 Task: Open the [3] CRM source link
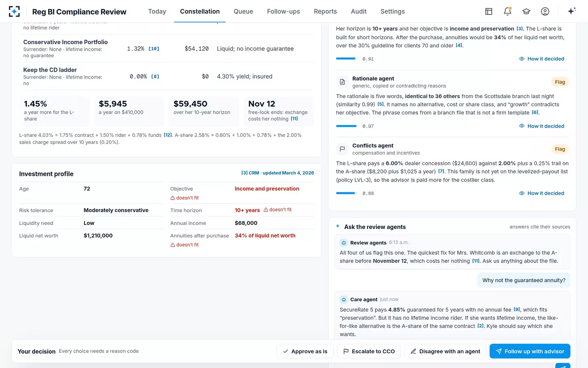(278, 173)
